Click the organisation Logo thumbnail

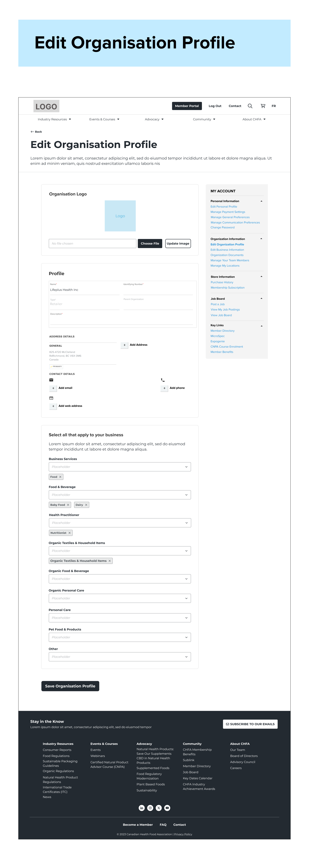tap(120, 216)
